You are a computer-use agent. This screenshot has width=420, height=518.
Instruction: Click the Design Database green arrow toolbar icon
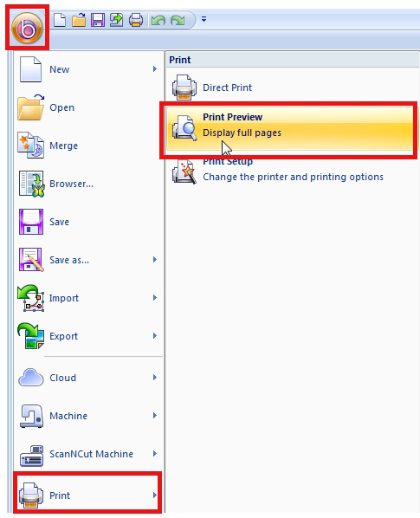[x=116, y=20]
